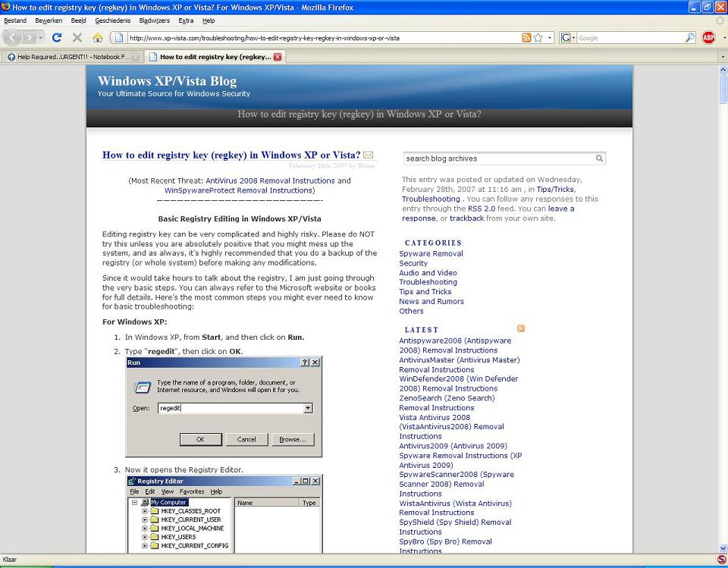The height and width of the screenshot is (568, 728).
Task: Open SpyShield Removal Instructions link
Action: pyautogui.click(x=456, y=527)
